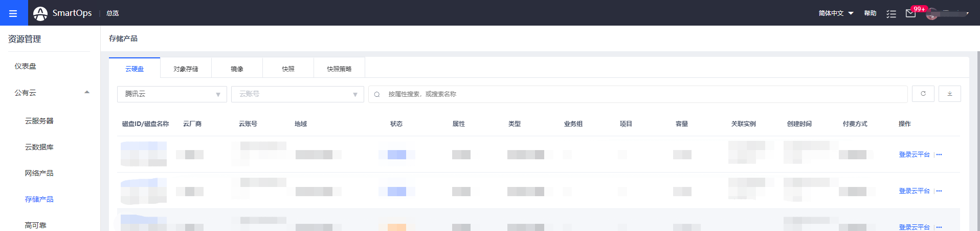The height and width of the screenshot is (231, 980).
Task: Click the 地域 column header
Action: (301, 124)
